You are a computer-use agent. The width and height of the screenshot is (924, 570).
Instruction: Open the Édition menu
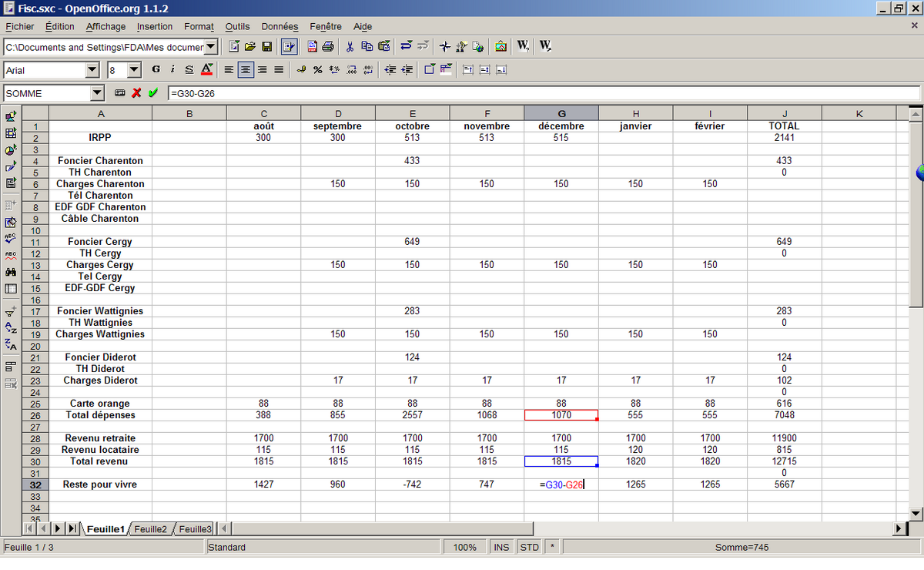click(x=60, y=26)
